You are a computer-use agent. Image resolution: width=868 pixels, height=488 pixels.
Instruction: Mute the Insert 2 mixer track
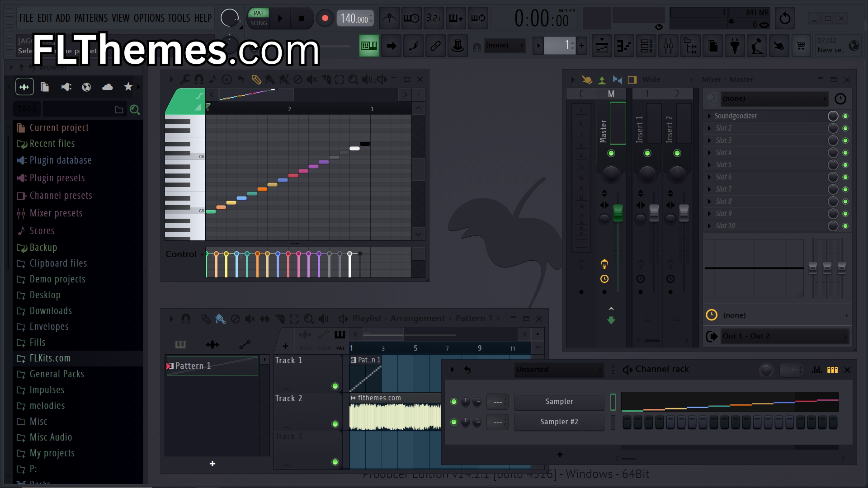(x=677, y=153)
